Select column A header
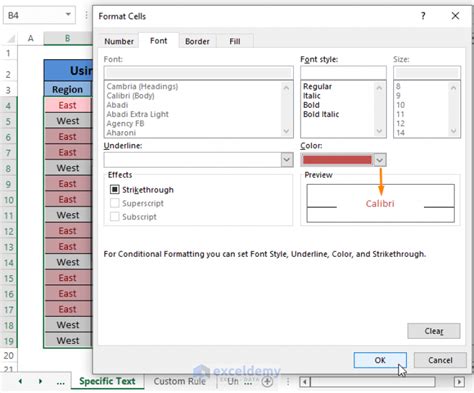The height and width of the screenshot is (393, 474). pyautogui.click(x=31, y=38)
